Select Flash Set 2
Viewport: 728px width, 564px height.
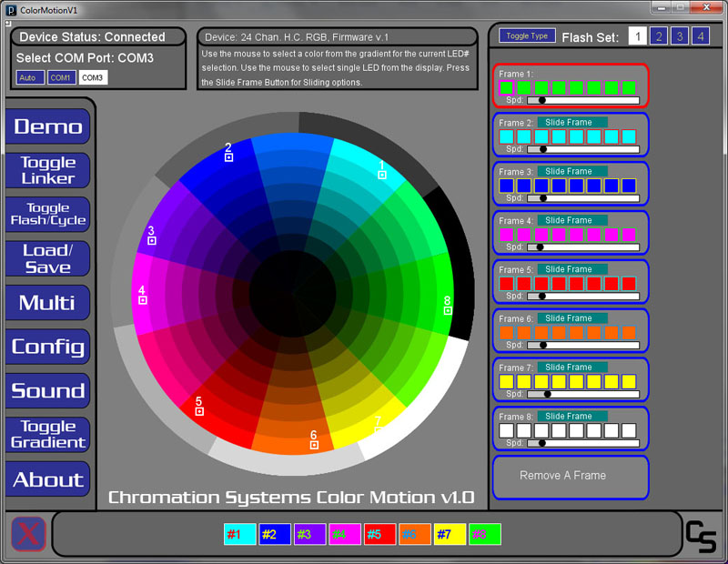tap(659, 36)
